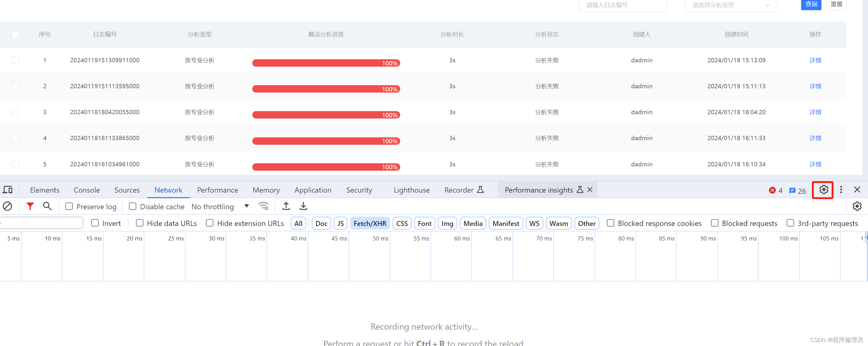Image resolution: width=868 pixels, height=346 pixels.
Task: Select row 1 checkbox in the table
Action: point(15,60)
